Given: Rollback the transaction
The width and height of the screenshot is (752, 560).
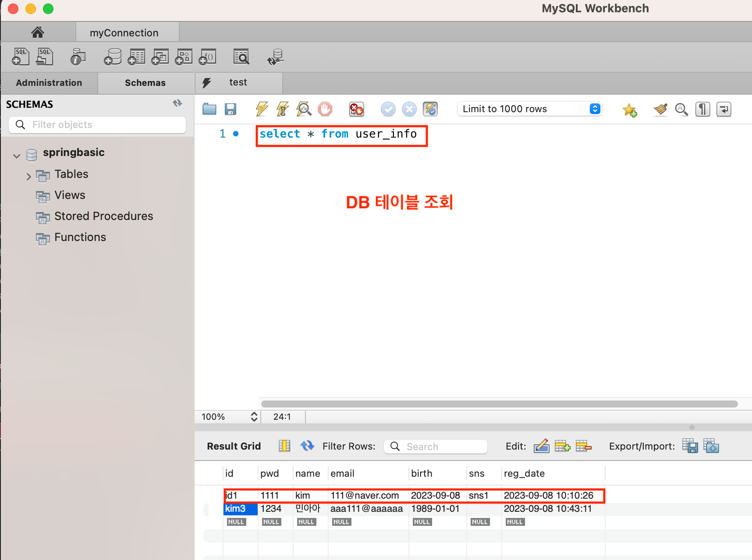Looking at the screenshot, I should coord(409,109).
